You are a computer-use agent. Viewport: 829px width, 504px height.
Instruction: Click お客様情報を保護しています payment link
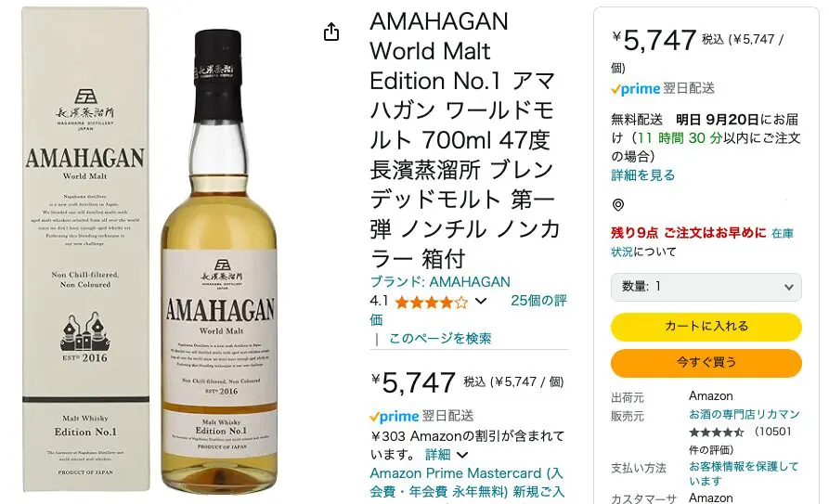pyautogui.click(x=744, y=473)
